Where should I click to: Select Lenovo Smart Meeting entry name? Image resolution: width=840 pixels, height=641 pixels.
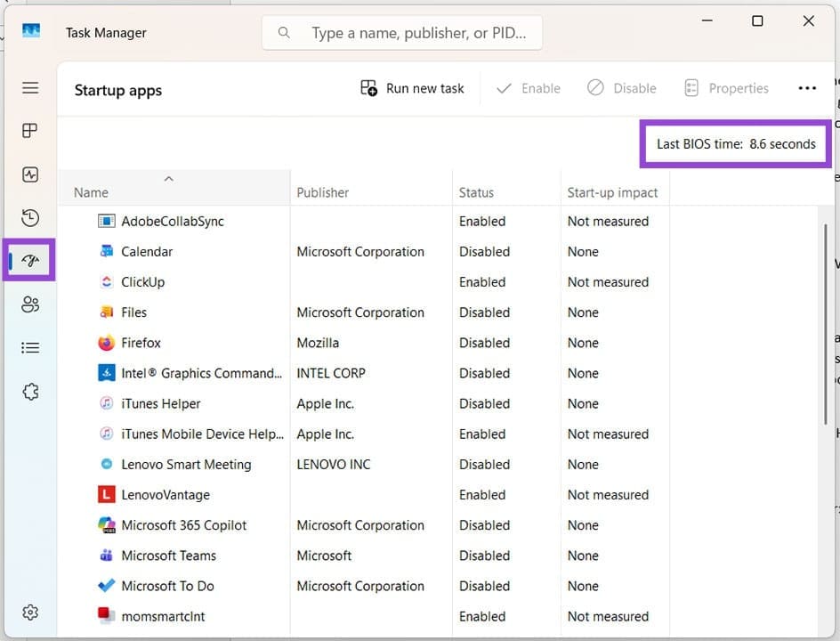click(x=186, y=464)
